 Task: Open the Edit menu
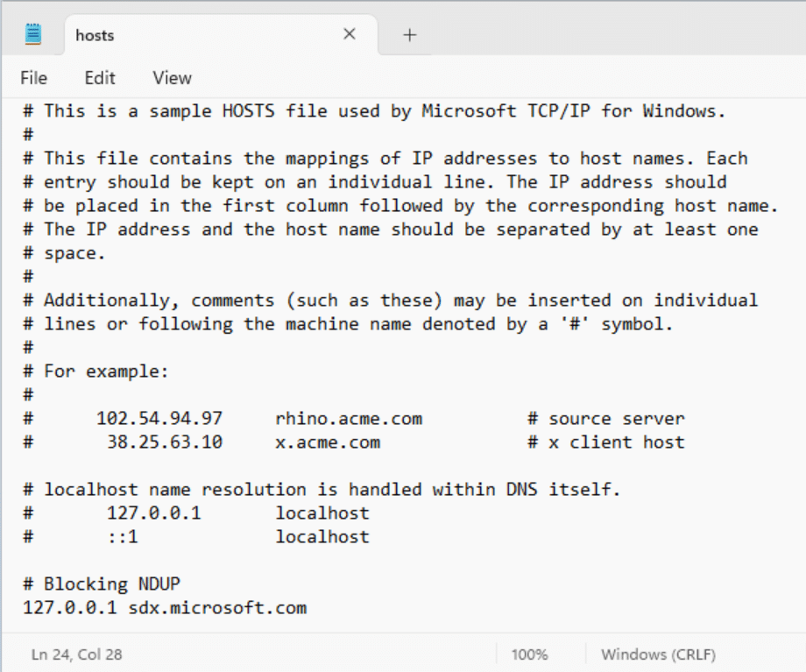click(100, 78)
